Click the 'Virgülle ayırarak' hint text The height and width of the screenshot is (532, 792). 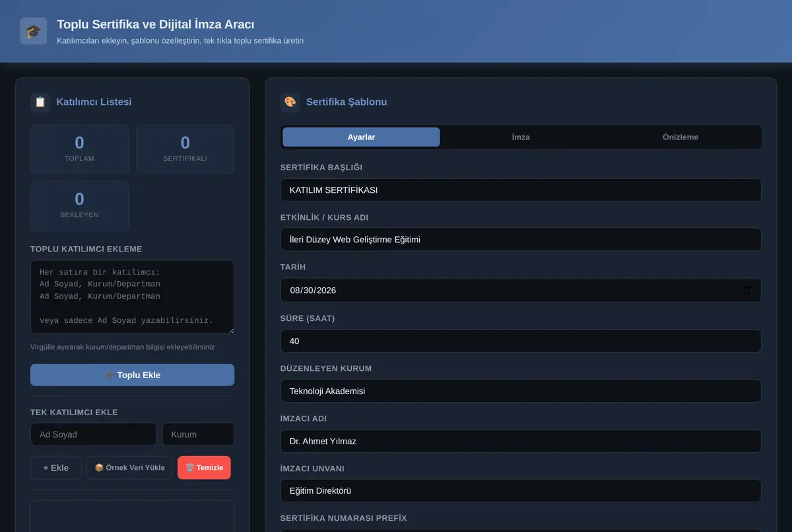pos(122,347)
